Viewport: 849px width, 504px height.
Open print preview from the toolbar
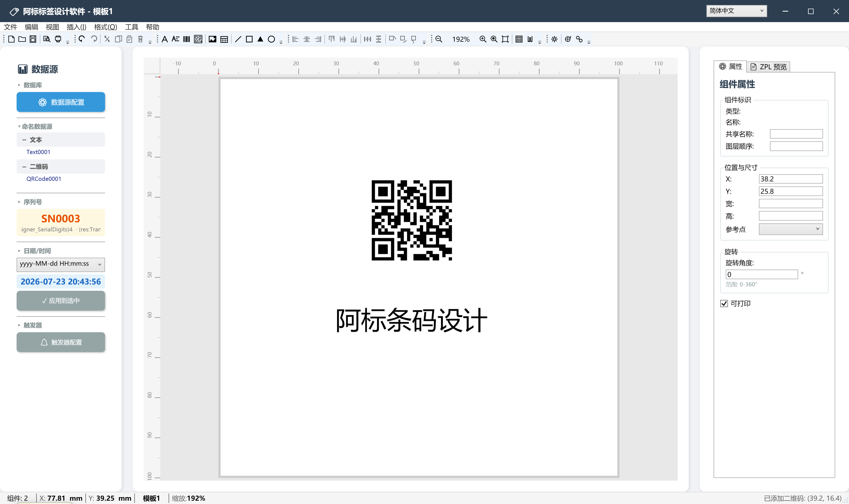(x=47, y=39)
